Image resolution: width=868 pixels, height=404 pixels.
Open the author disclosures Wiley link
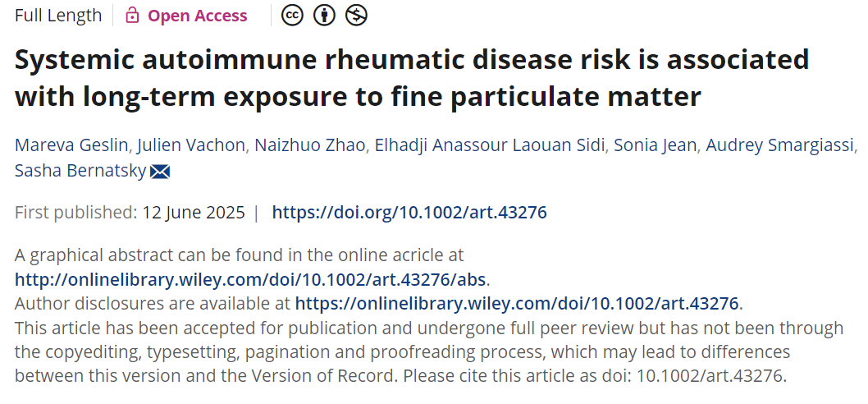(x=517, y=304)
